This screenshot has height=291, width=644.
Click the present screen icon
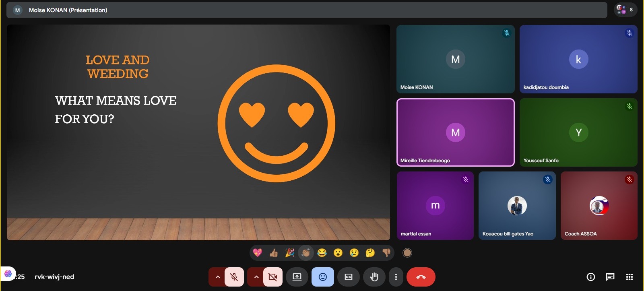click(297, 277)
